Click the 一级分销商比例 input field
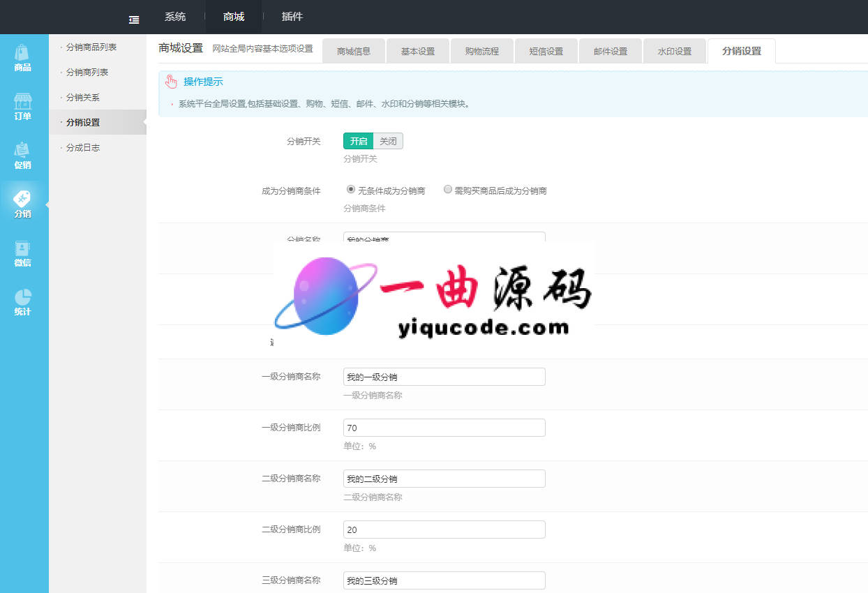This screenshot has height=593, width=868. click(x=444, y=428)
